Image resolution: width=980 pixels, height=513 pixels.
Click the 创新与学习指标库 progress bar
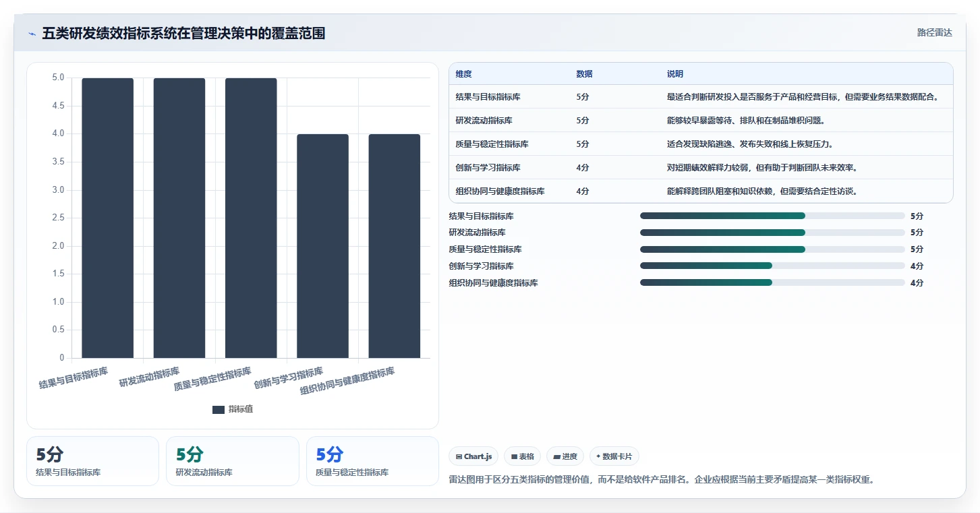[x=772, y=266]
